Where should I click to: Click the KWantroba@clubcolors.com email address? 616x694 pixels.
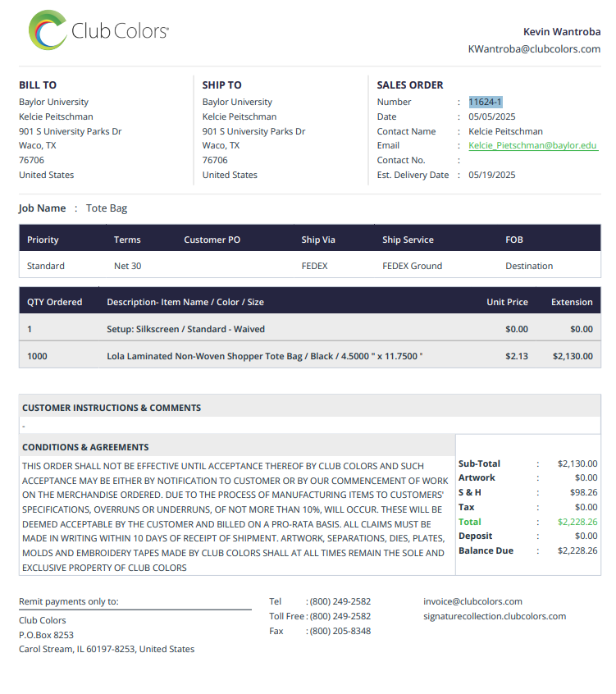coord(534,48)
